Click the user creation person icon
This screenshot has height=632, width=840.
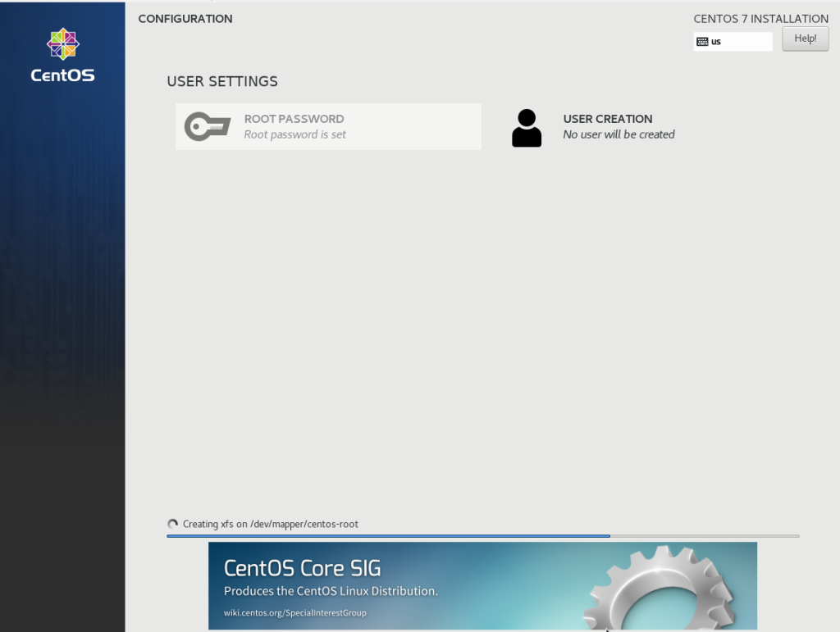[x=526, y=128]
